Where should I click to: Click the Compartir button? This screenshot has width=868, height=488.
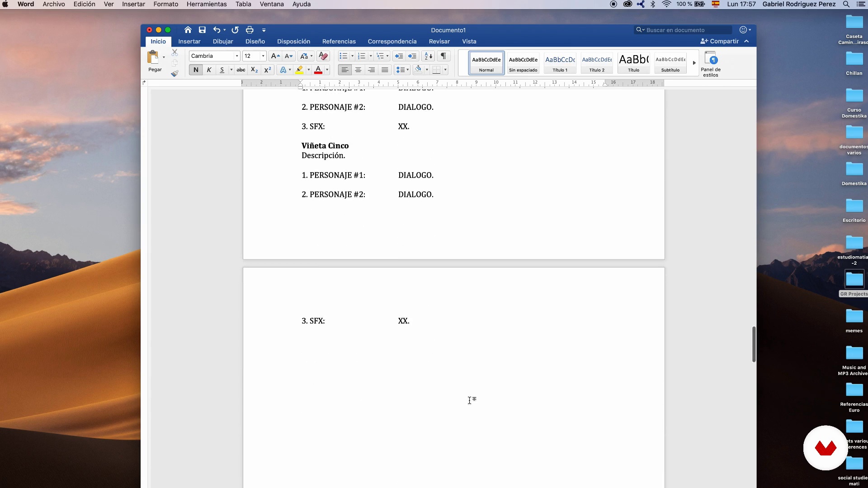[x=720, y=41]
